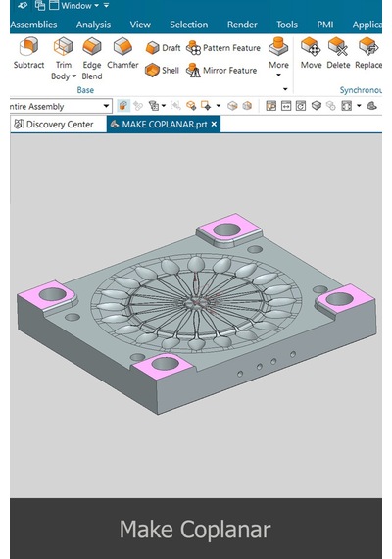Switch to the Render tab

tap(242, 25)
